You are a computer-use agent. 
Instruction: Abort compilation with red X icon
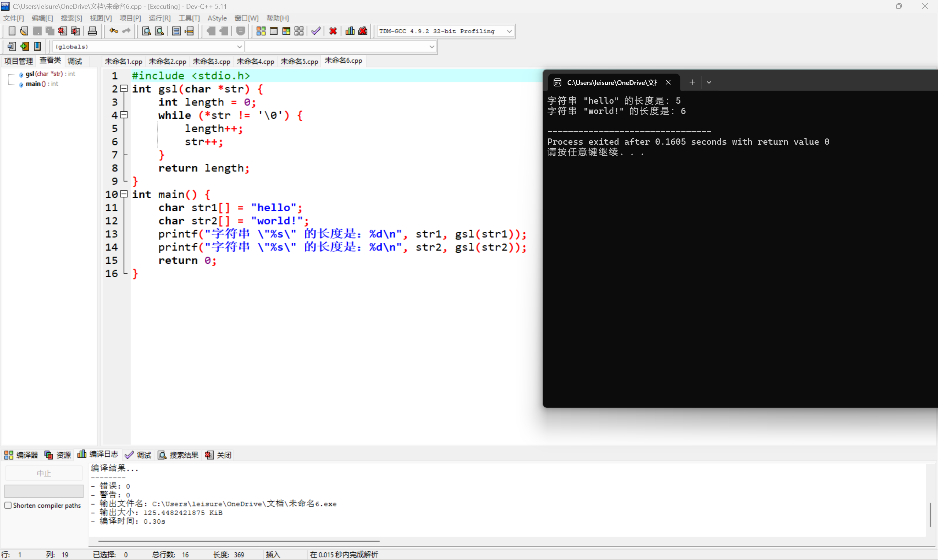tap(333, 31)
